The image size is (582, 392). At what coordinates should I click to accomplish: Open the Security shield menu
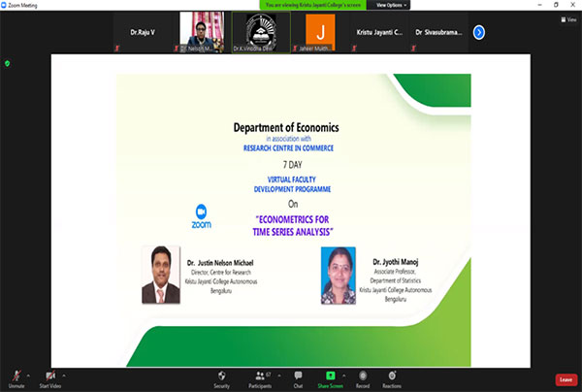pos(221,379)
